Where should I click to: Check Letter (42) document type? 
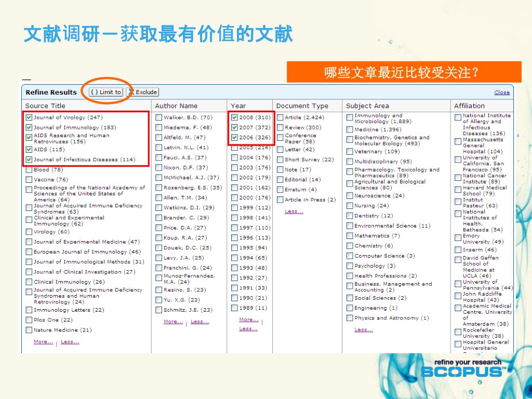(280, 149)
